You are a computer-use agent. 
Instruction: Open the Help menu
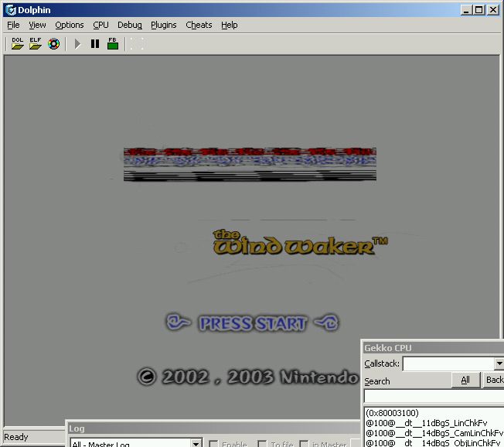pyautogui.click(x=229, y=25)
